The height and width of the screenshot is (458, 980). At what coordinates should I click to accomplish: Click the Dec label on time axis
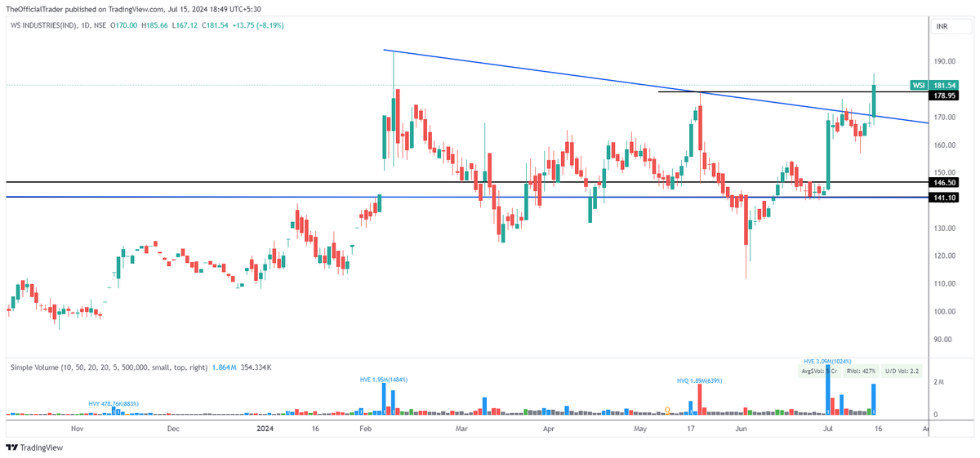(173, 428)
